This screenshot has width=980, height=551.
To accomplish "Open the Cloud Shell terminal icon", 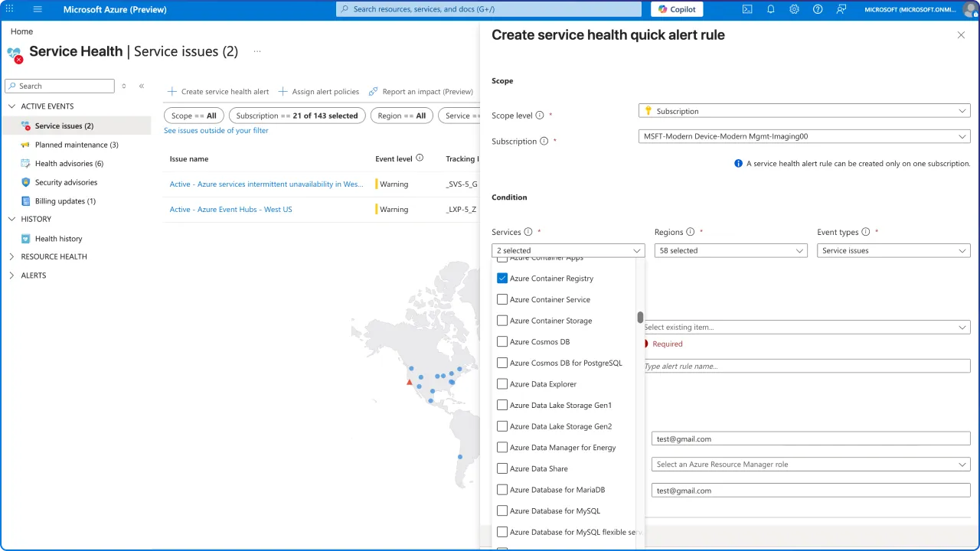I will click(x=747, y=9).
